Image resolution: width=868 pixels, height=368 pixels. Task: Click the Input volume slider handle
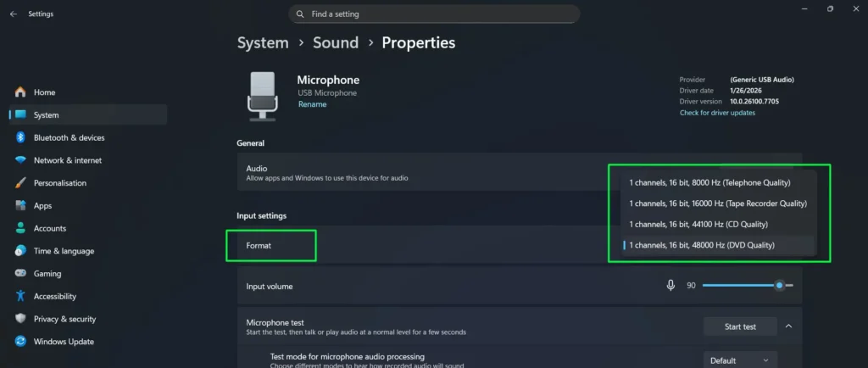point(780,286)
